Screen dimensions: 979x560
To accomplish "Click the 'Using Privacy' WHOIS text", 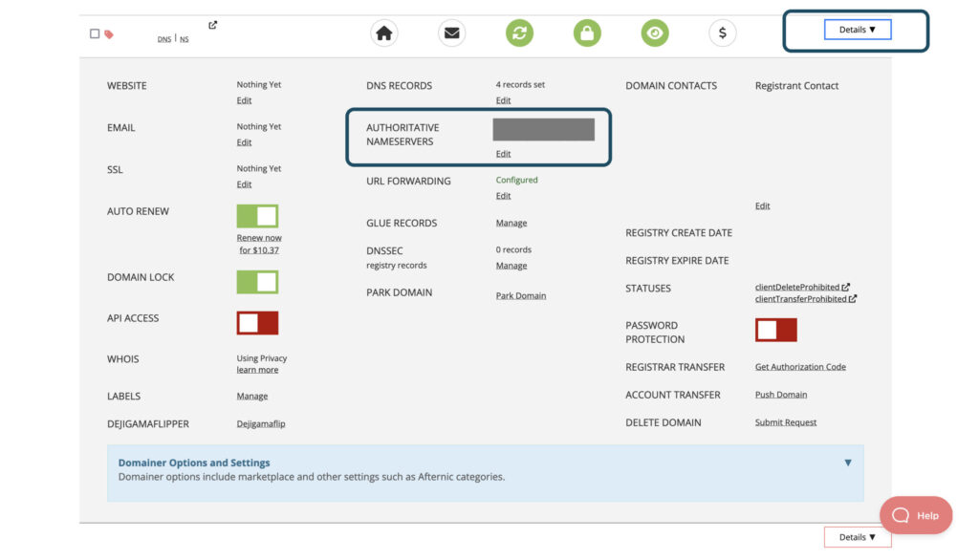I will (x=262, y=358).
